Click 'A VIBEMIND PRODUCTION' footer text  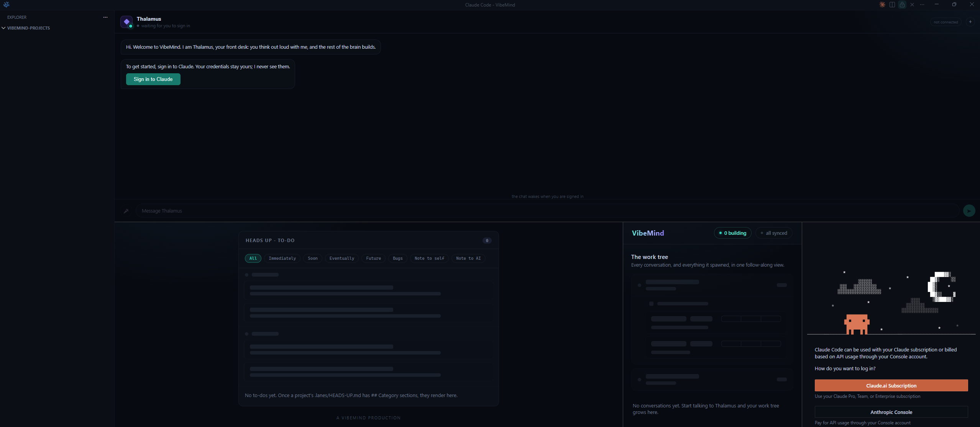(x=369, y=418)
